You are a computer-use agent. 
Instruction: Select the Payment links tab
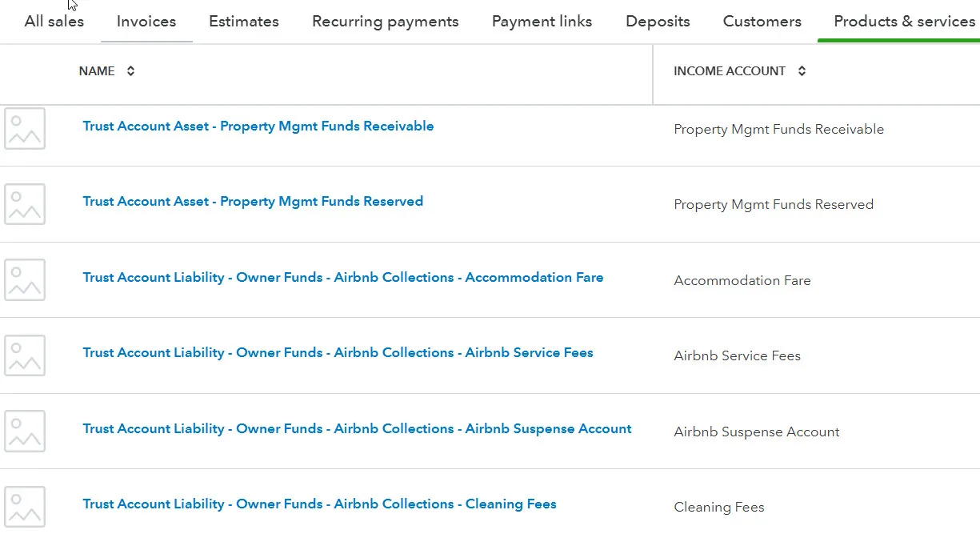542,22
